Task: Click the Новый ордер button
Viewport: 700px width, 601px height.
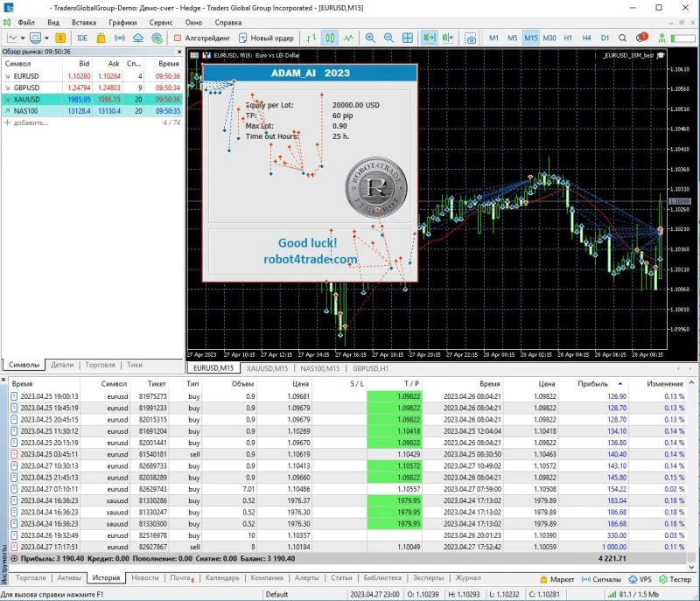Action: [x=265, y=38]
